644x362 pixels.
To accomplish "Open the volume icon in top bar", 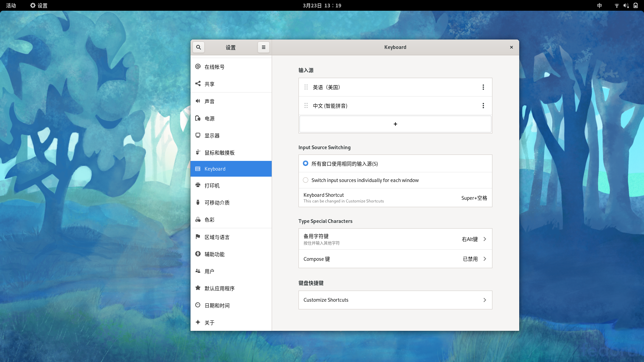I will [x=626, y=5].
